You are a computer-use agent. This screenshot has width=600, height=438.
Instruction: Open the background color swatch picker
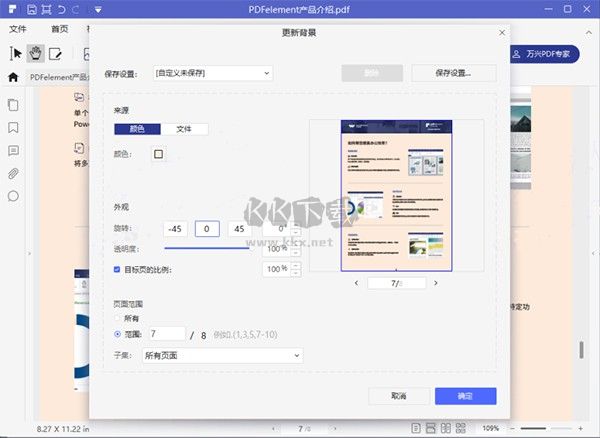[158, 154]
